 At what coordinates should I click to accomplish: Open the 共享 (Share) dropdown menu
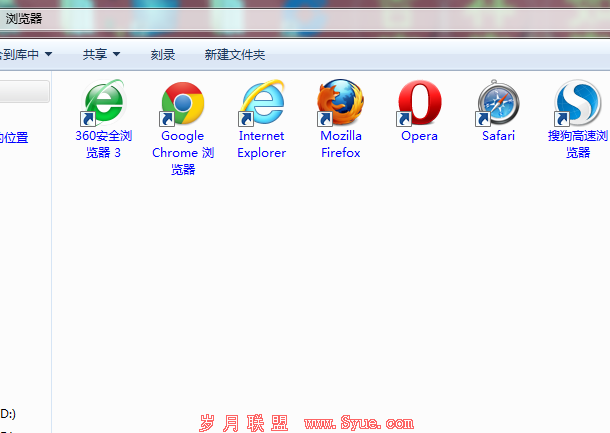pyautogui.click(x=101, y=54)
